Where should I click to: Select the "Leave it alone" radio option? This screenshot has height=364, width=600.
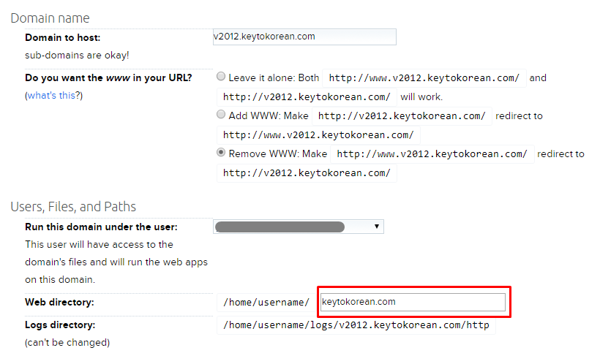[x=221, y=77]
